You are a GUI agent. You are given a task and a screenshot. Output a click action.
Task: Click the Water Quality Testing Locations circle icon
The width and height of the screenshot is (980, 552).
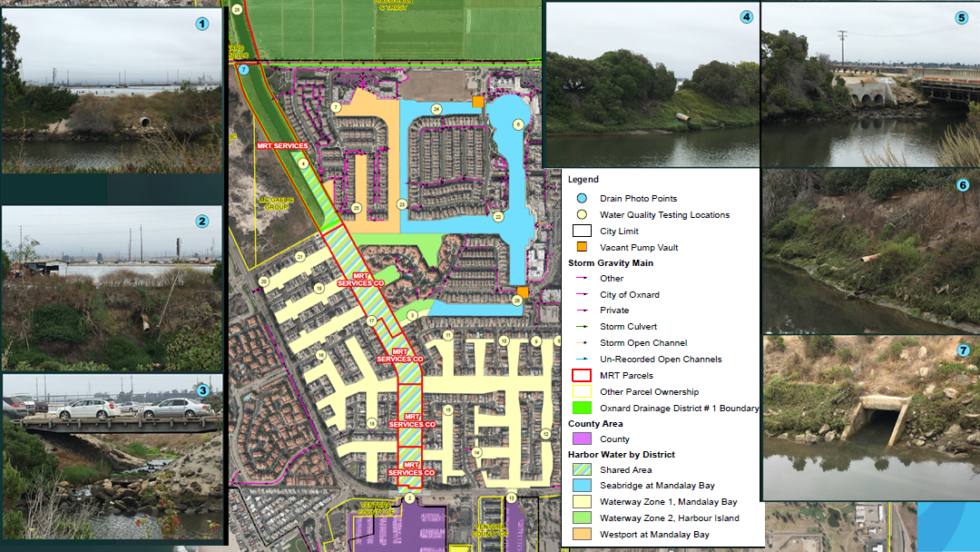pos(580,214)
